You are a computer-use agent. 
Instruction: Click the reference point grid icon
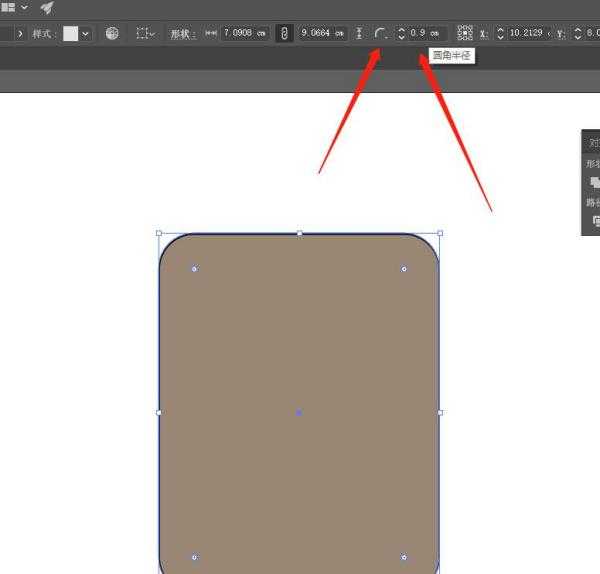click(465, 33)
